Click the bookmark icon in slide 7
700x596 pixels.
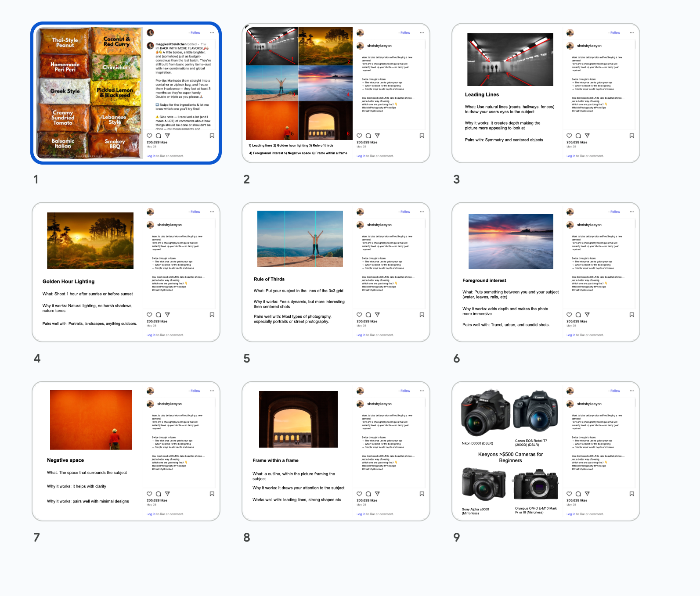(x=212, y=494)
